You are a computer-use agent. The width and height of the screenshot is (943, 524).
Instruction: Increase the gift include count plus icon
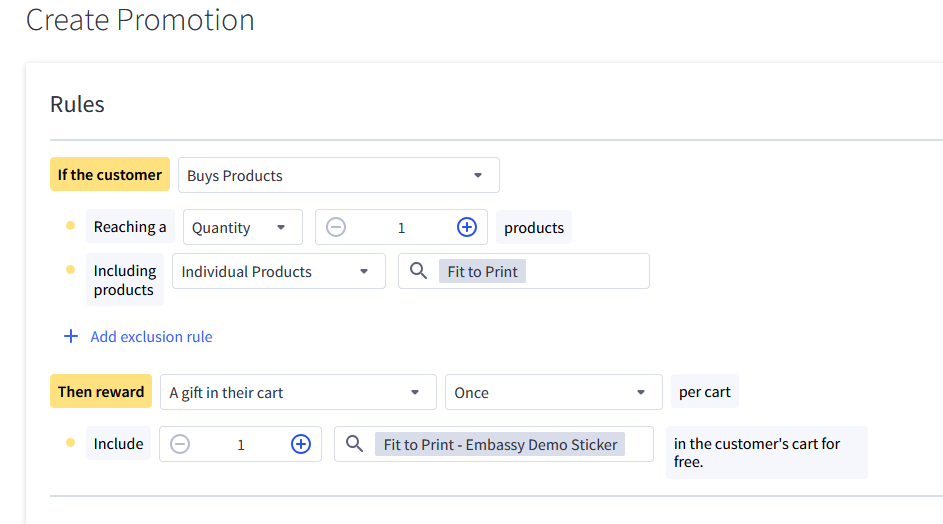click(x=301, y=445)
